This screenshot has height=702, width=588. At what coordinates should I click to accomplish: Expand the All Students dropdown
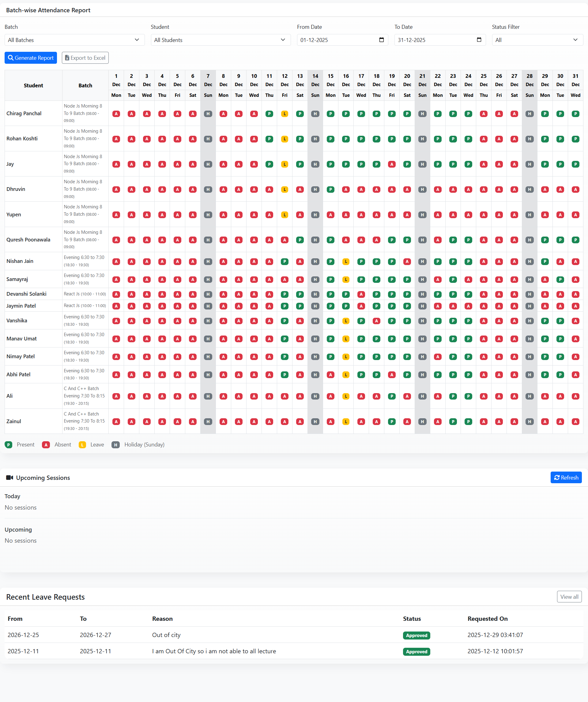(221, 40)
